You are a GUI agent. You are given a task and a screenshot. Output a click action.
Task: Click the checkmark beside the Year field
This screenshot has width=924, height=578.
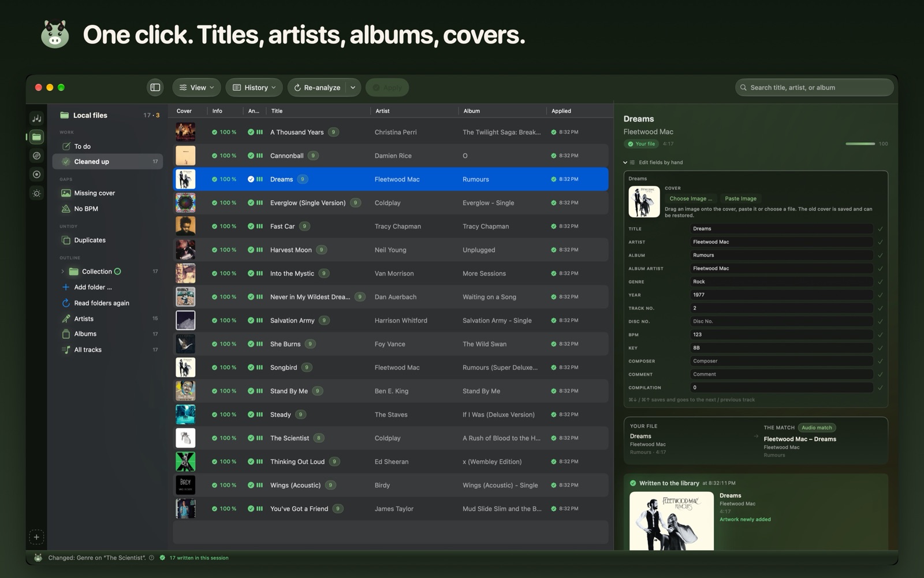click(880, 295)
